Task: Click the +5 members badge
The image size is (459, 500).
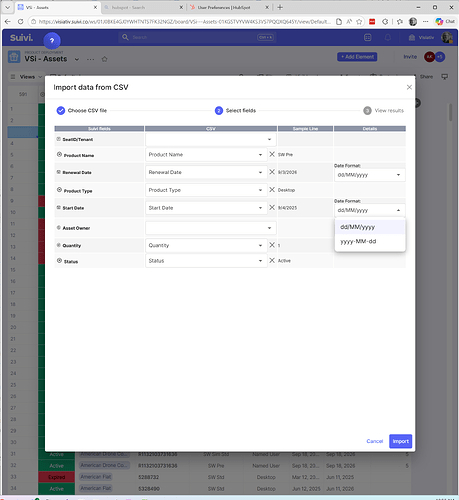Action: pos(440,57)
